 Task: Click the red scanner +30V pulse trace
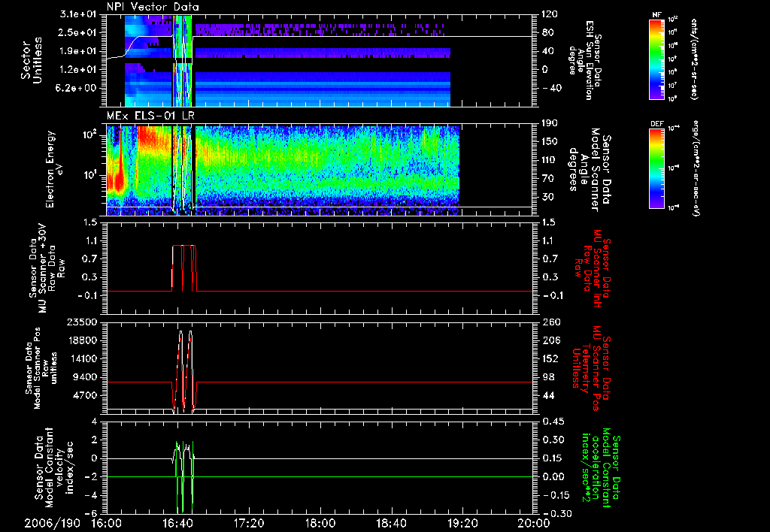point(184,268)
